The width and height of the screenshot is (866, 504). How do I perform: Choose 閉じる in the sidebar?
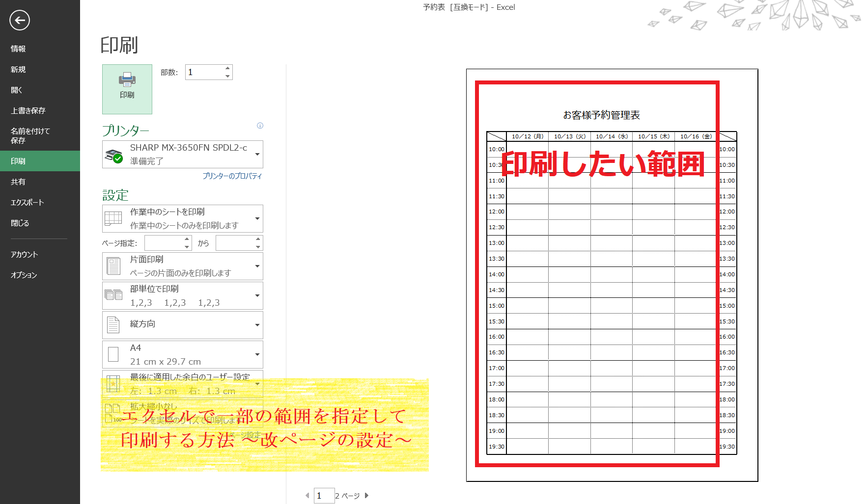tap(40, 223)
